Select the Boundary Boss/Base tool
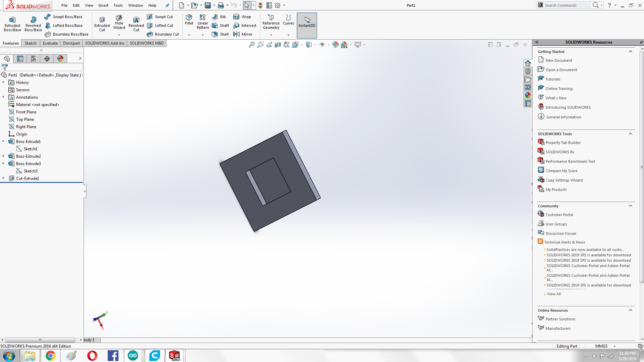 pyautogui.click(x=66, y=34)
